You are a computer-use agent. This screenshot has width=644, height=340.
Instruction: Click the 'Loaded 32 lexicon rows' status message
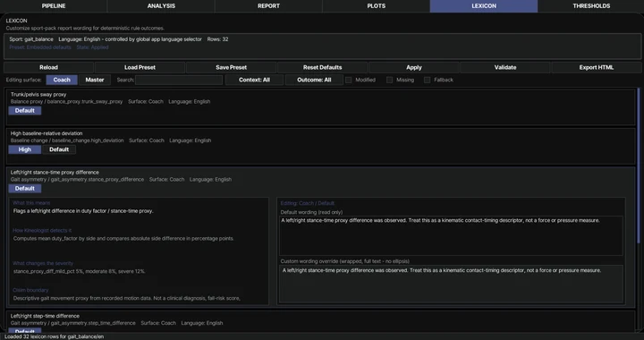55,336
